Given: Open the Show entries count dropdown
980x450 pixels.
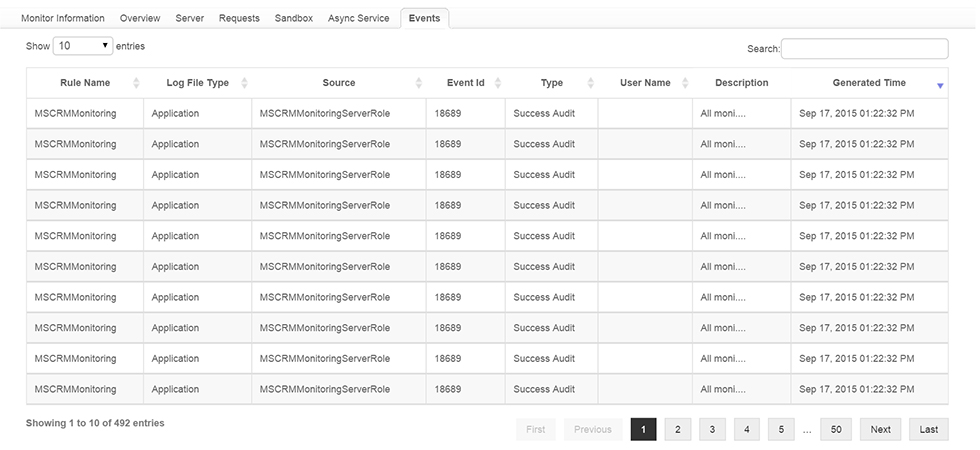Looking at the screenshot, I should [x=83, y=46].
